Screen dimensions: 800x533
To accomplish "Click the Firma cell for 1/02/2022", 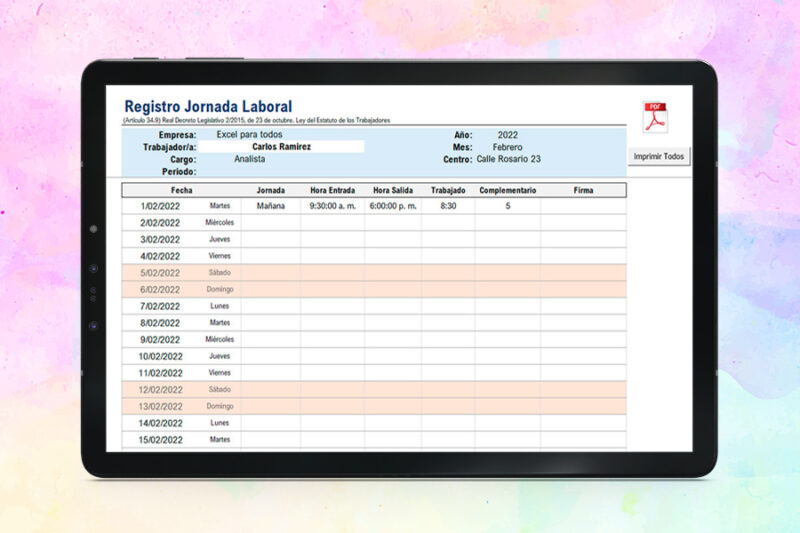I will 583,206.
